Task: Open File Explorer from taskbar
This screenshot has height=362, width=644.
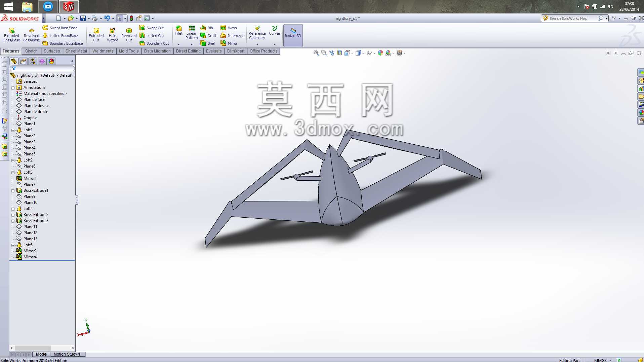Action: (x=27, y=6)
